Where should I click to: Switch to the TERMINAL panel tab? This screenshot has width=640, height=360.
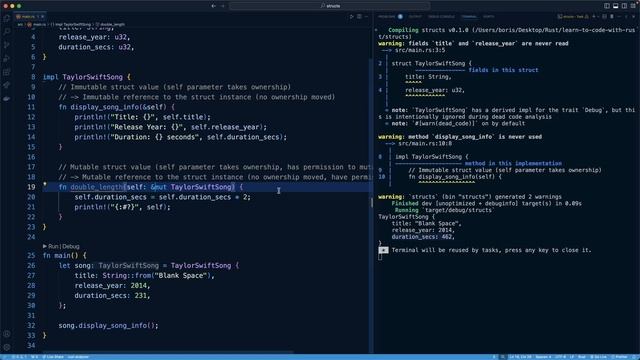click(x=469, y=17)
